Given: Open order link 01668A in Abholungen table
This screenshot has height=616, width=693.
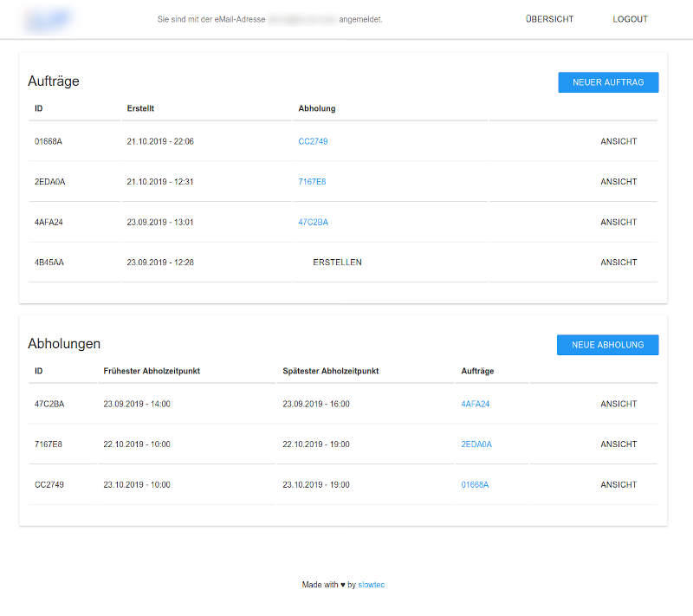Looking at the screenshot, I should [x=475, y=484].
